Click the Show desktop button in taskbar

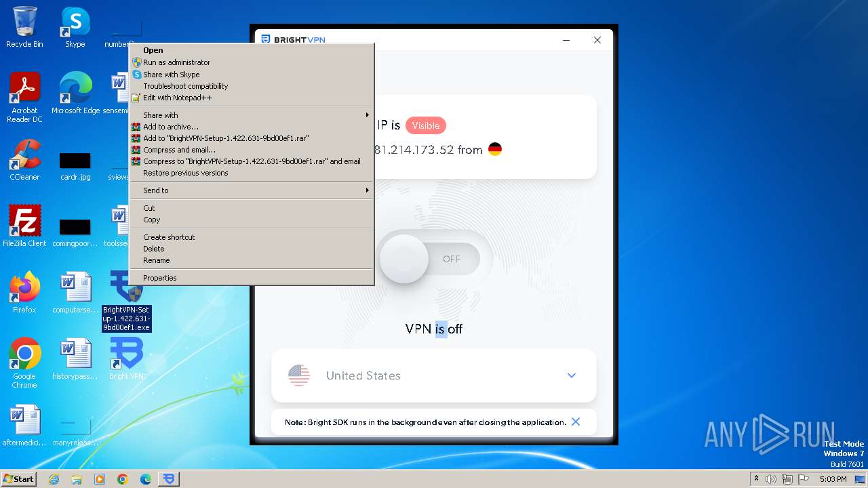tap(860, 479)
